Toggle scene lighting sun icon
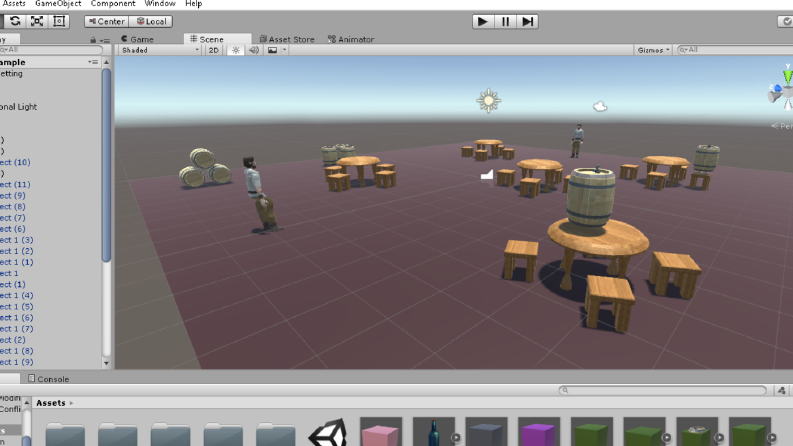Screen dimensions: 793x446 (236, 50)
